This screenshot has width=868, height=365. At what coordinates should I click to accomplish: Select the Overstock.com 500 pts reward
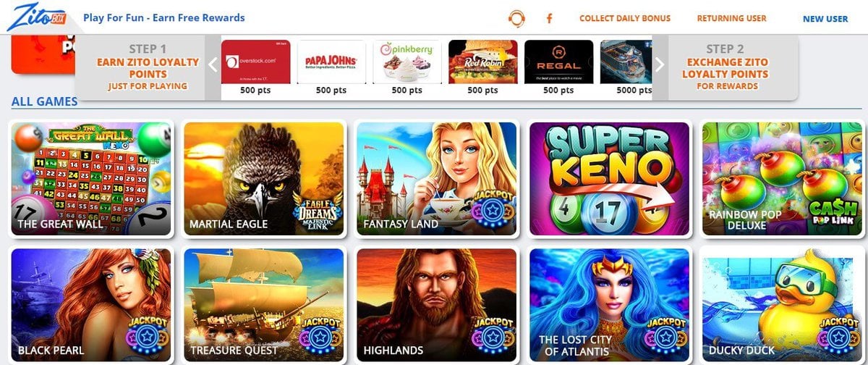coord(255,68)
